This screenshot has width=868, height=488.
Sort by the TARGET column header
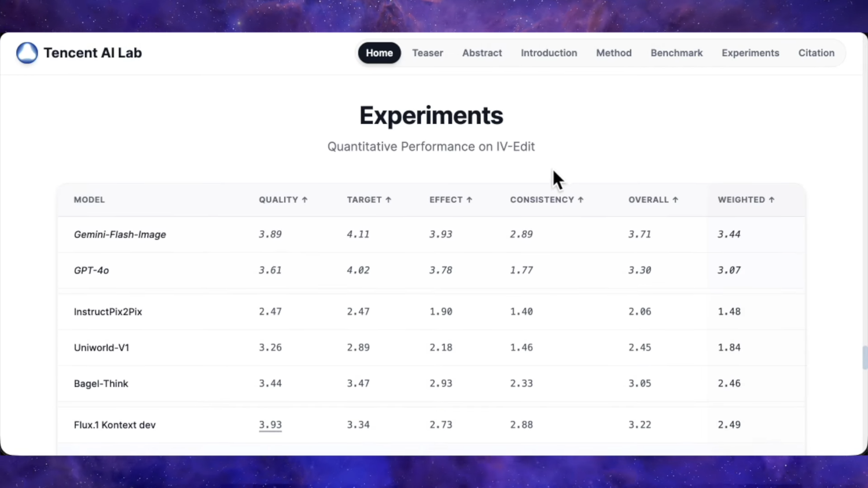pos(369,199)
